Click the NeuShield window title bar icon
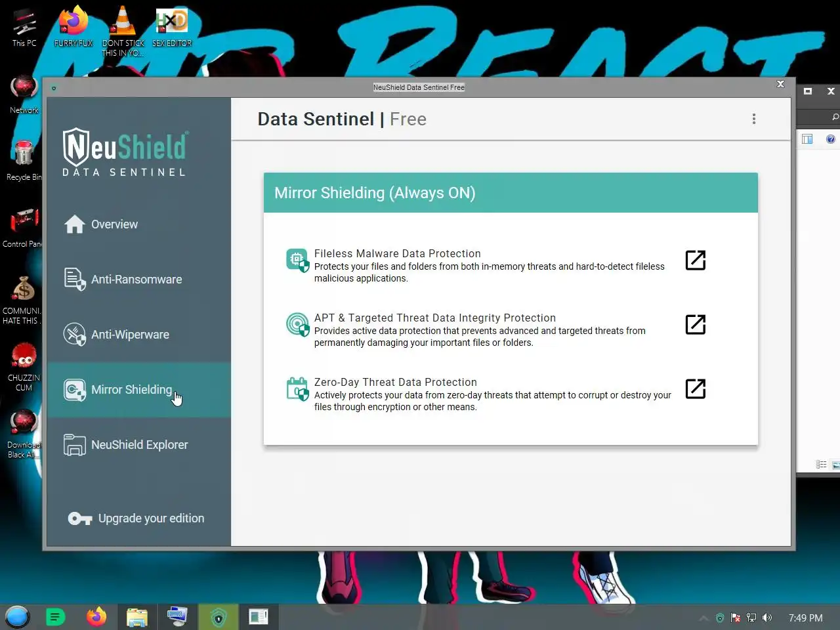The image size is (840, 630). coord(54,88)
